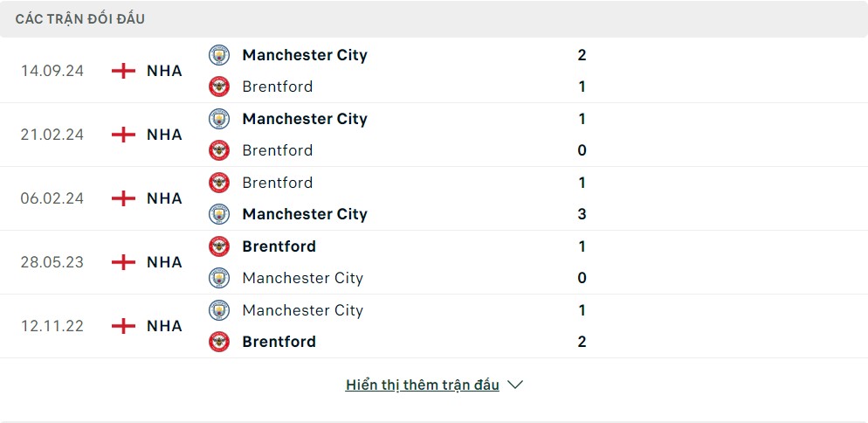The width and height of the screenshot is (868, 423).
Task: Click Brentford crest in 28.05.23 match
Action: coord(219,246)
